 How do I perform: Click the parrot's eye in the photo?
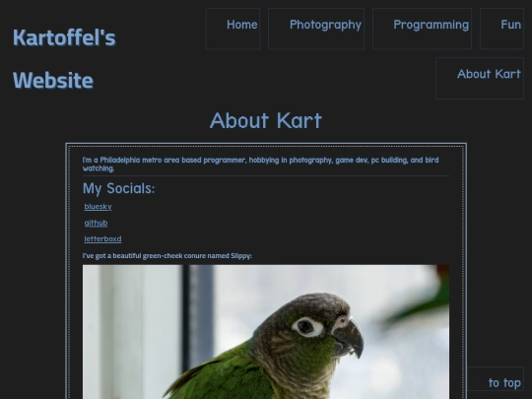[x=307, y=327]
